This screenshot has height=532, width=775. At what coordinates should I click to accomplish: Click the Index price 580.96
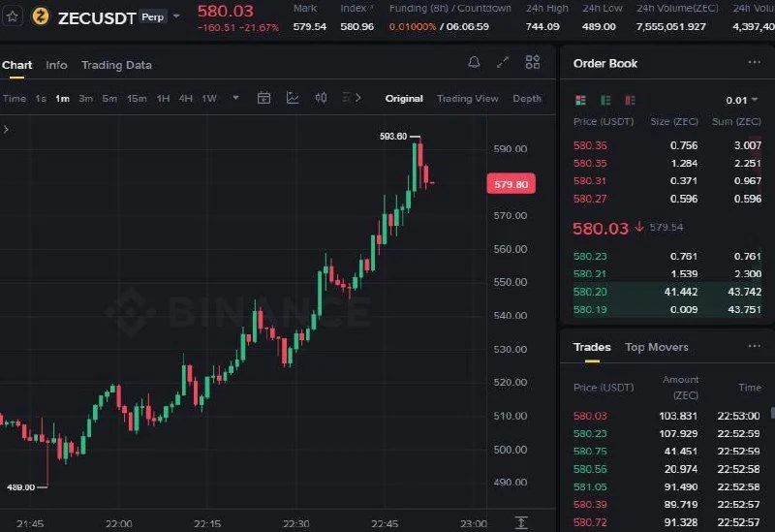(x=356, y=27)
